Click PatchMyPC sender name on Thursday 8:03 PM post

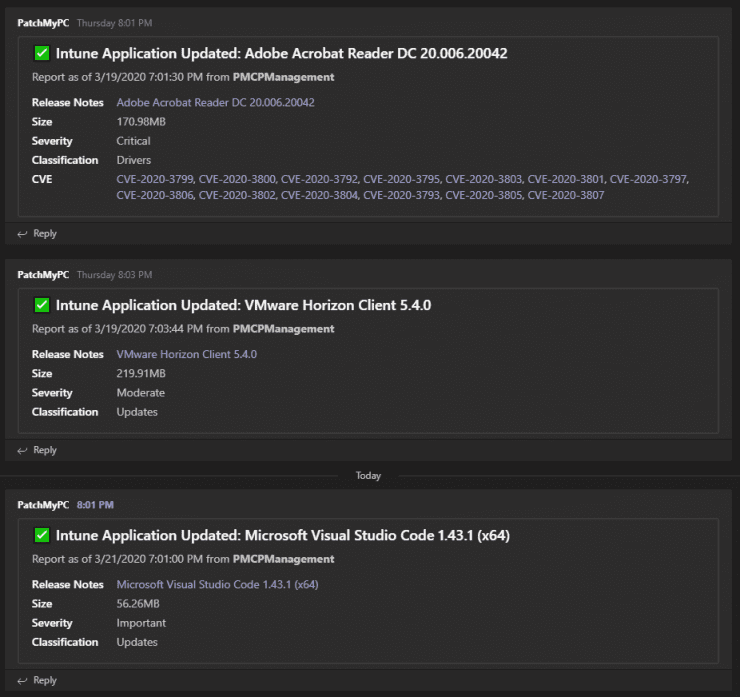43,275
